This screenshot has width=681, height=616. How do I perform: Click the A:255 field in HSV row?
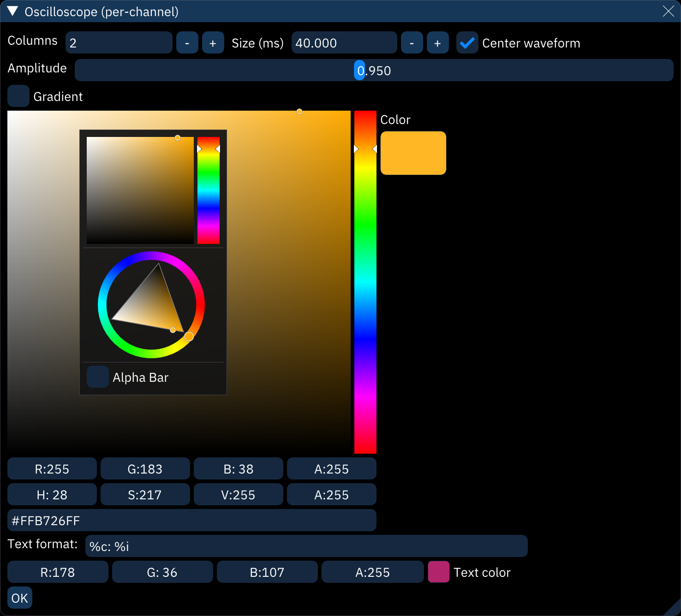pyautogui.click(x=332, y=495)
